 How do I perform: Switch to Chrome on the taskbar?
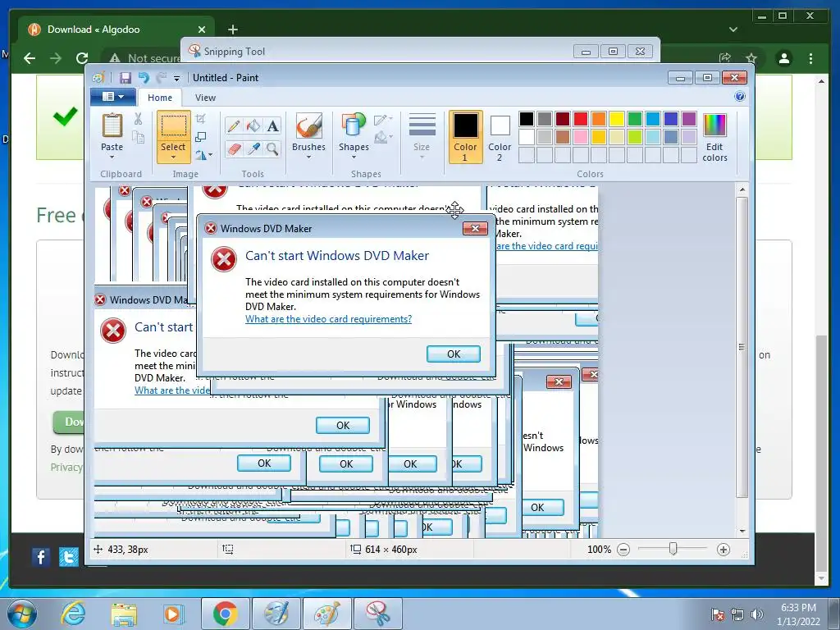tap(225, 614)
